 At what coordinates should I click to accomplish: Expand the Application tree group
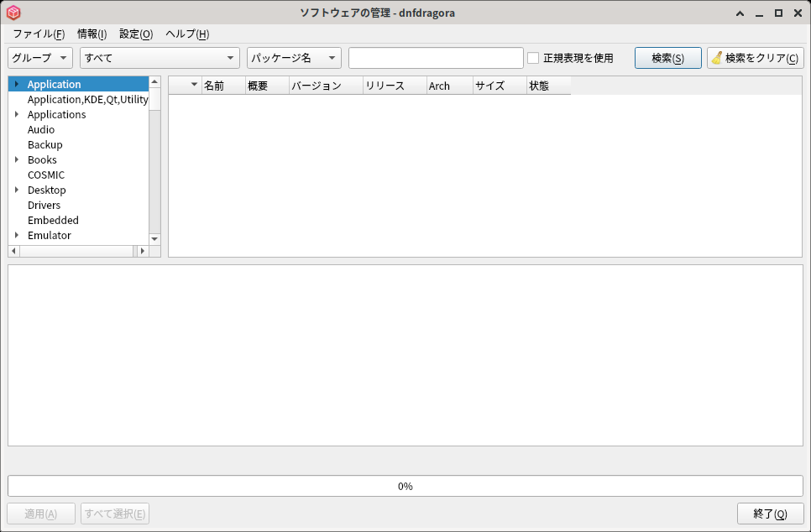[17, 84]
